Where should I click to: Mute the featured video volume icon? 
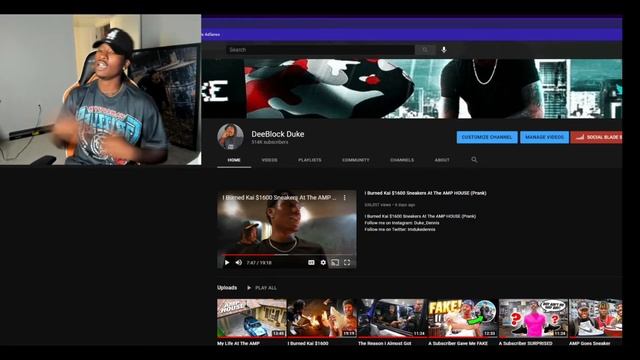(x=239, y=262)
